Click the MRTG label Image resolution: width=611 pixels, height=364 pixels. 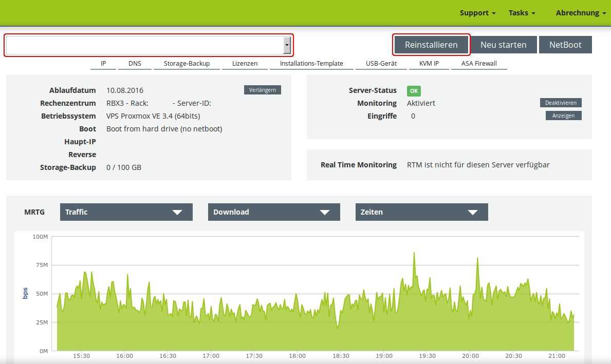click(x=34, y=212)
